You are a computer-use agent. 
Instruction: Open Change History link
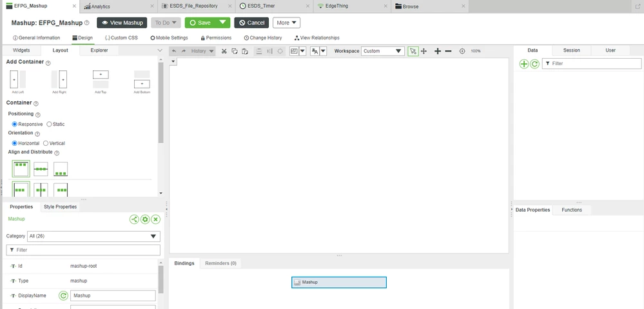click(263, 38)
